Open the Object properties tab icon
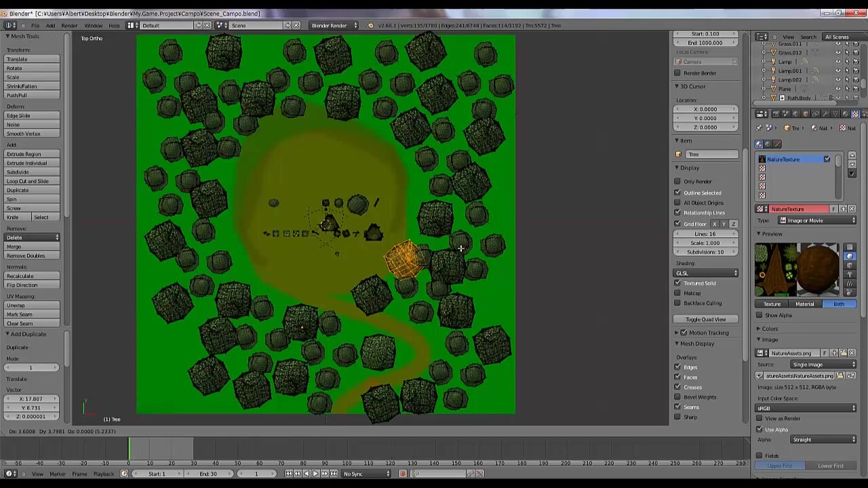The image size is (868, 488). (805, 114)
